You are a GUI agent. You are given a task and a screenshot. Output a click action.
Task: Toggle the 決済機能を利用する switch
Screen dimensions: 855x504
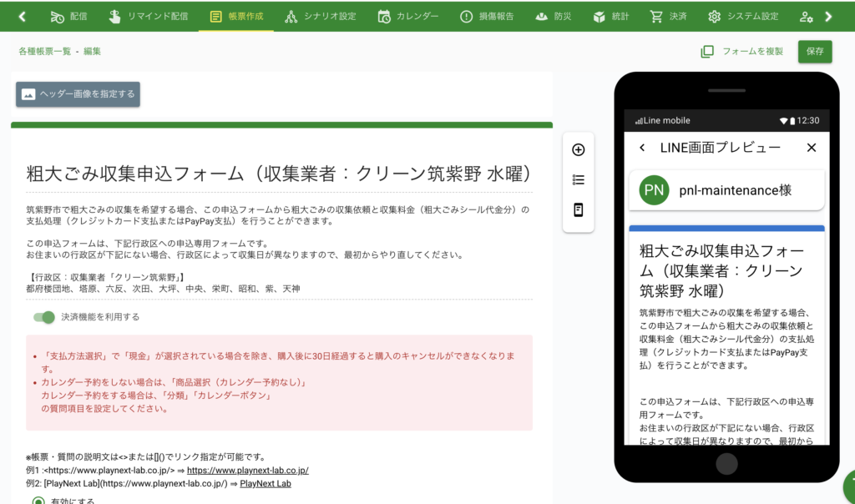click(44, 317)
